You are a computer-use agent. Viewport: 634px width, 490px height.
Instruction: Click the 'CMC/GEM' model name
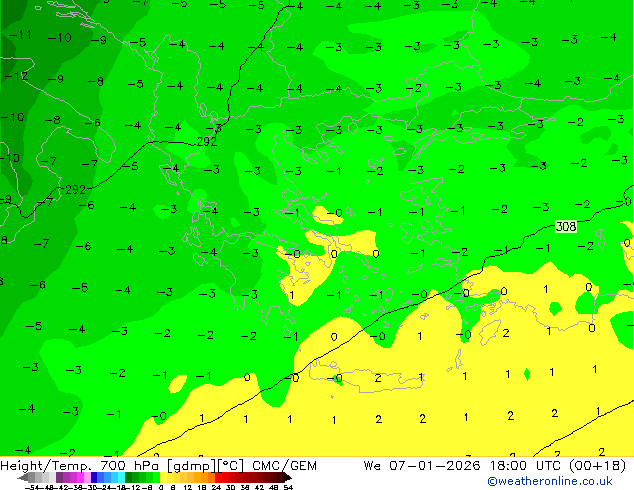click(284, 466)
